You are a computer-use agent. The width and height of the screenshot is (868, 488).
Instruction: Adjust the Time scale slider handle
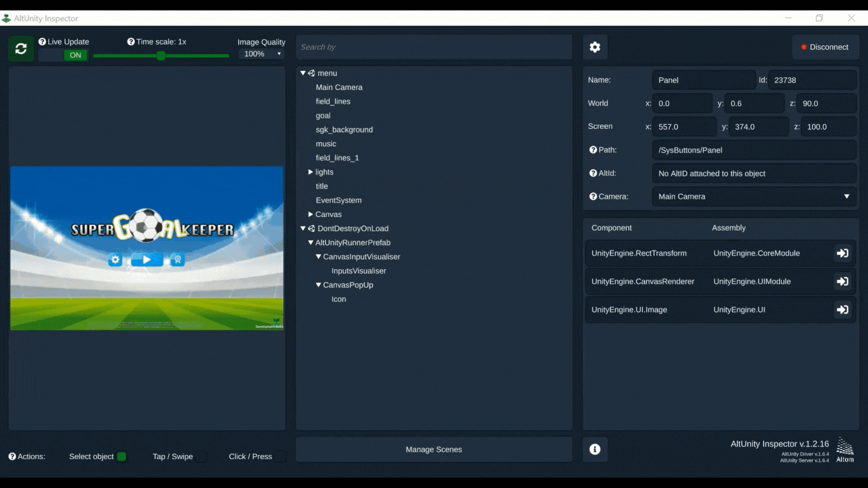pos(161,56)
